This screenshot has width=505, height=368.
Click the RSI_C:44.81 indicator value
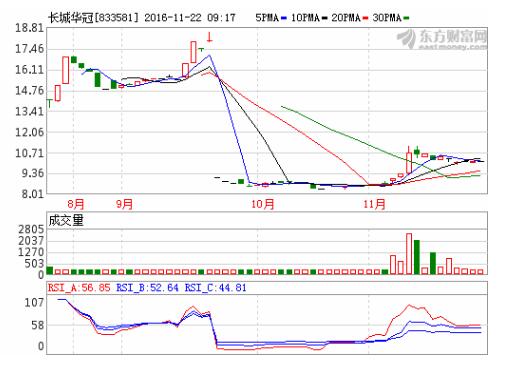coord(216,288)
